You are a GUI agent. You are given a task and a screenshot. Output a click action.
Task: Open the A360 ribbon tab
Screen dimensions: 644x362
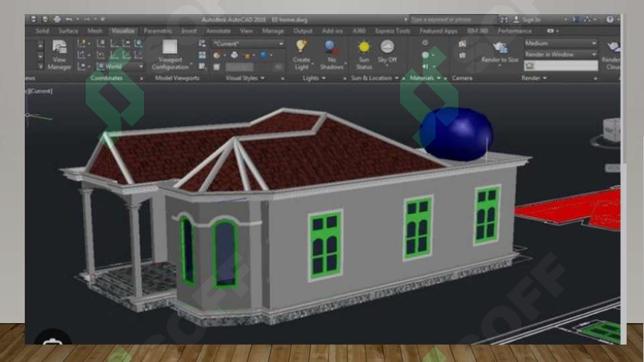click(359, 31)
